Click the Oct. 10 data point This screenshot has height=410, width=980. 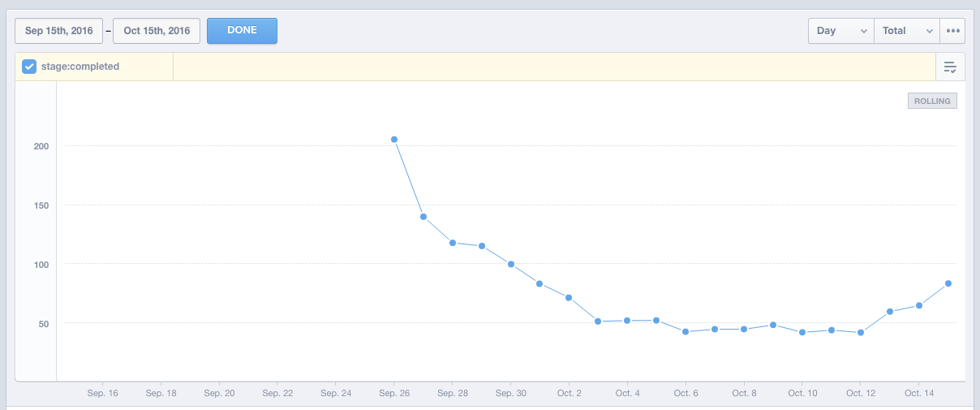[802, 332]
